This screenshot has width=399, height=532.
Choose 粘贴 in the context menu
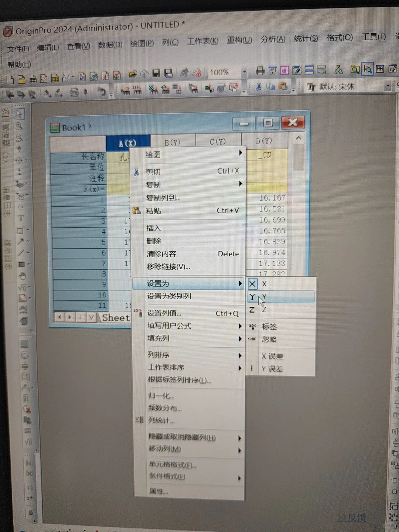coord(188,211)
